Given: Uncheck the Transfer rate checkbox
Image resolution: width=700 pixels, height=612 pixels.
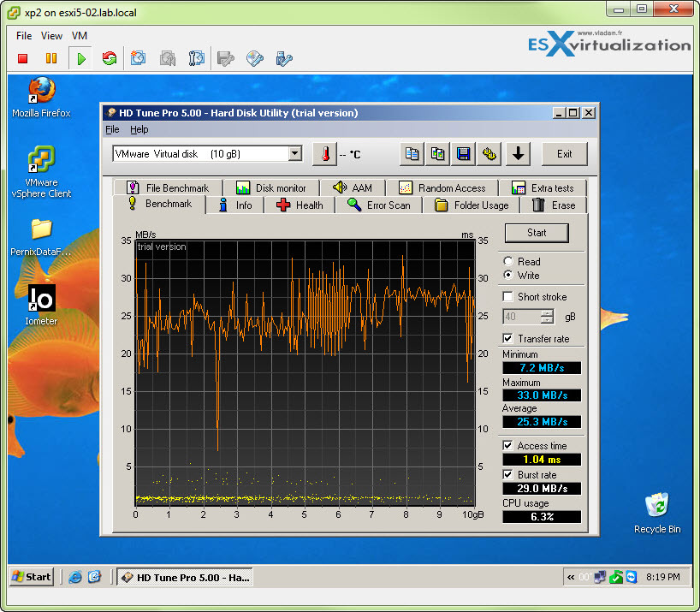Looking at the screenshot, I should pos(507,338).
